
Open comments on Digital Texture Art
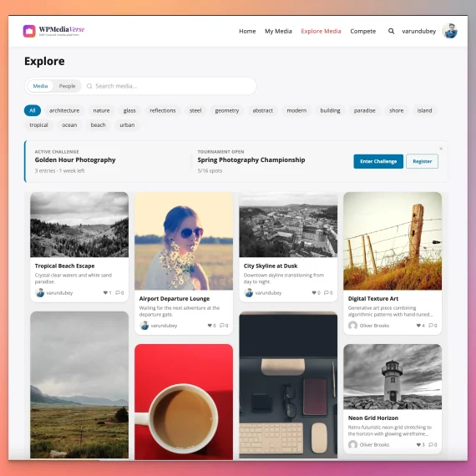click(x=431, y=326)
